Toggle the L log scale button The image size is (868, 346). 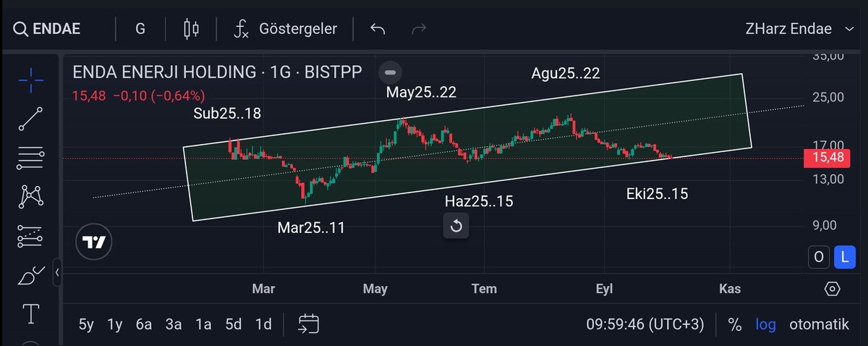coord(845,256)
